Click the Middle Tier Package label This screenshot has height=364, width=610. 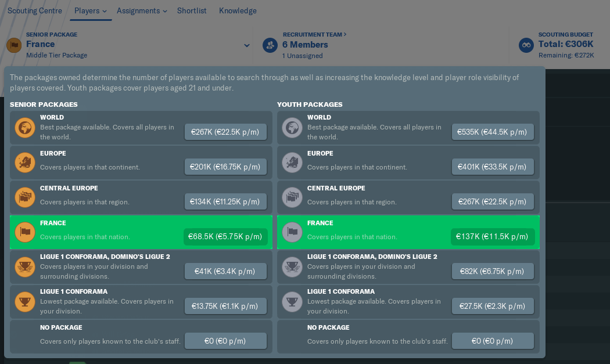(56, 55)
